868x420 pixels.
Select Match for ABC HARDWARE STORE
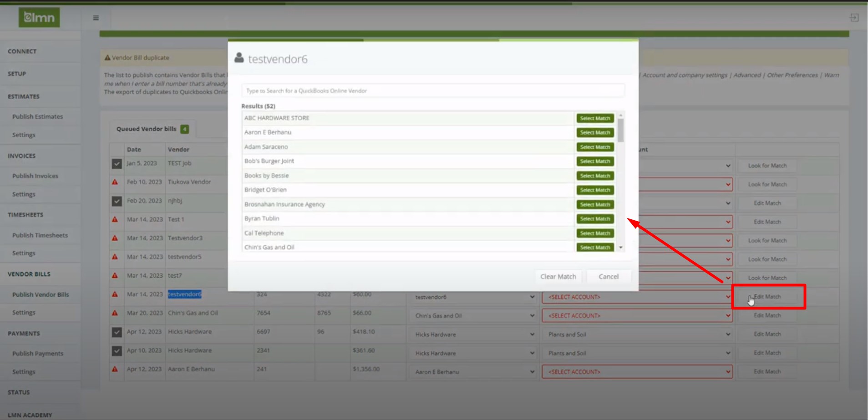pos(595,118)
